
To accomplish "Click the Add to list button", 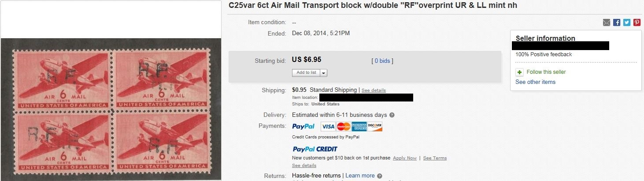I will 306,72.
